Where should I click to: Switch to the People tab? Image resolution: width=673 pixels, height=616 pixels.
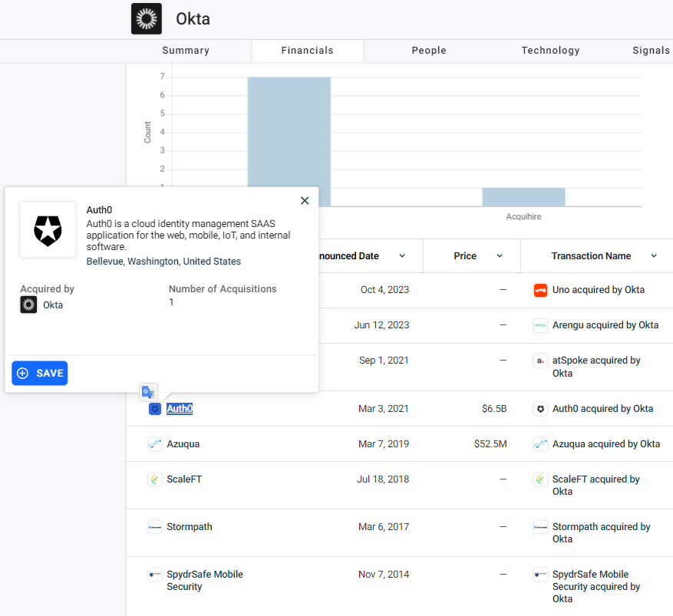[x=429, y=51]
